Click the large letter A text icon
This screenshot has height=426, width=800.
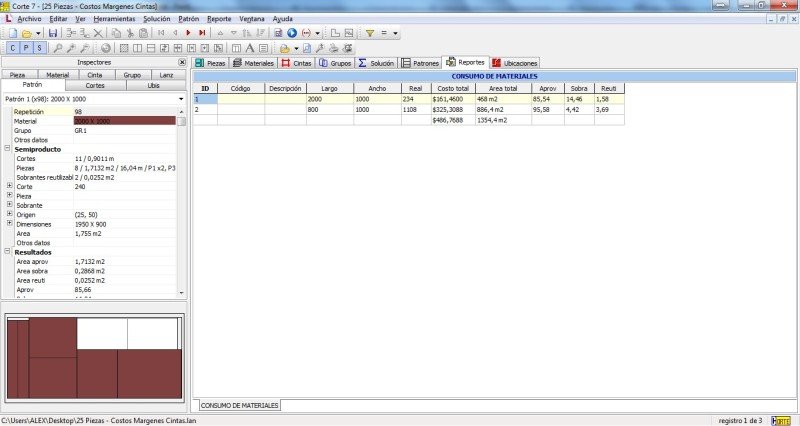click(x=251, y=48)
